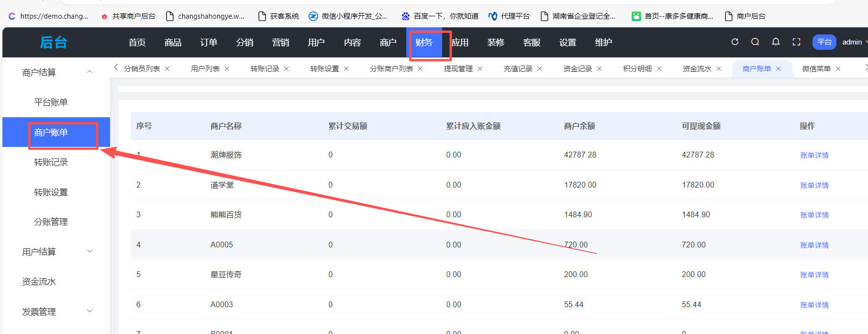Click the refresh icon in top bar
868x334 pixels.
coord(735,42)
